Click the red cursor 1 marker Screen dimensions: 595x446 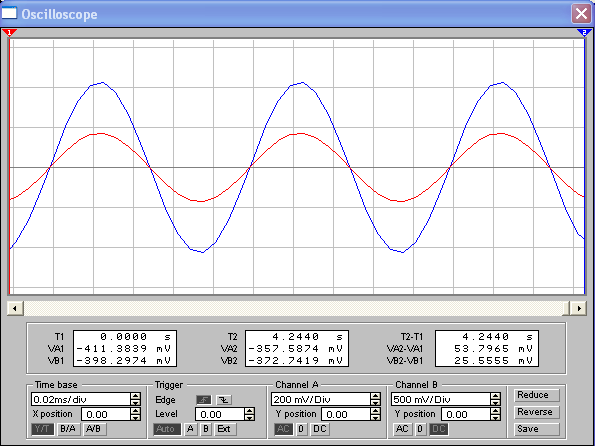pyautogui.click(x=9, y=33)
